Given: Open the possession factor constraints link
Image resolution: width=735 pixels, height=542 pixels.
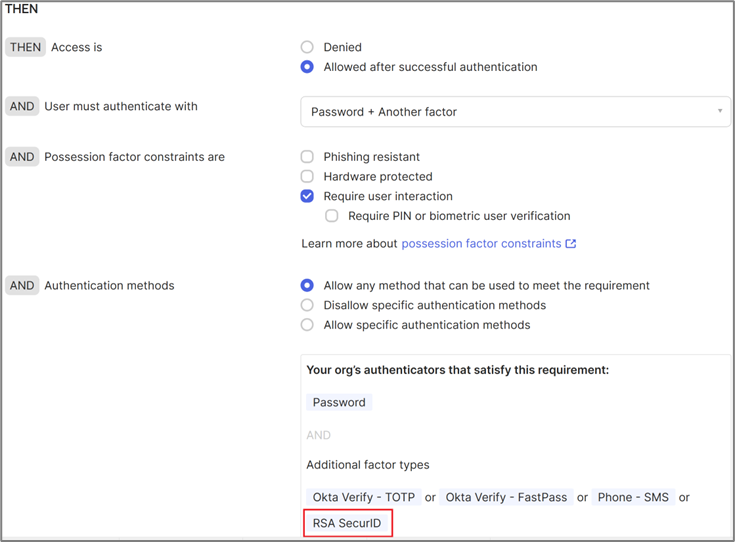Looking at the screenshot, I should 481,243.
